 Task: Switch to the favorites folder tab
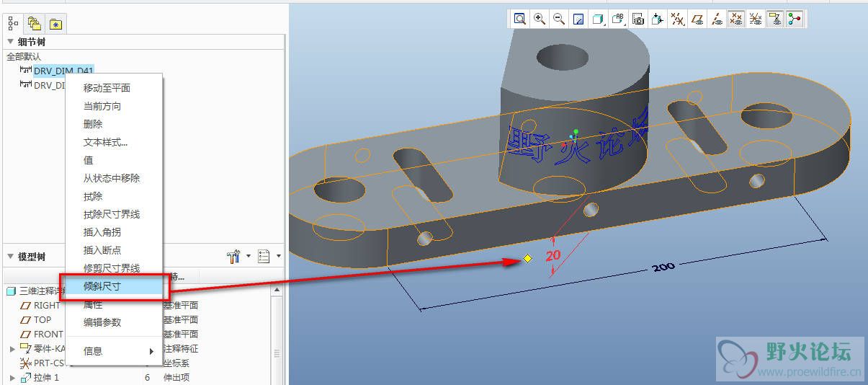(55, 24)
